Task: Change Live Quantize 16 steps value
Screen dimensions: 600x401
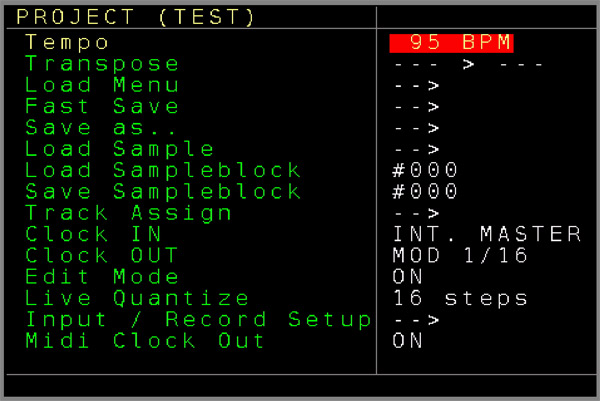Action: [x=460, y=298]
